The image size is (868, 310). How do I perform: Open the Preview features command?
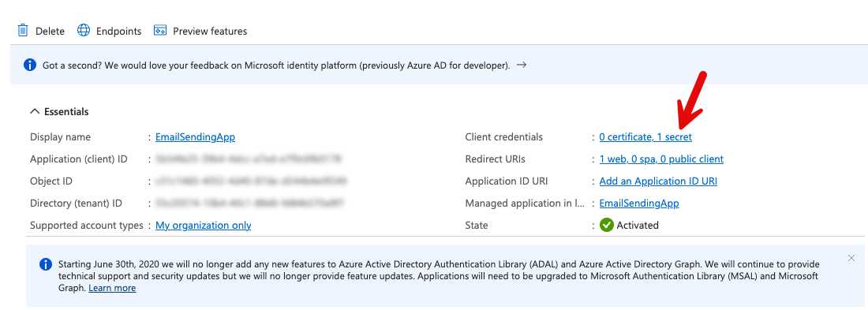pyautogui.click(x=200, y=31)
